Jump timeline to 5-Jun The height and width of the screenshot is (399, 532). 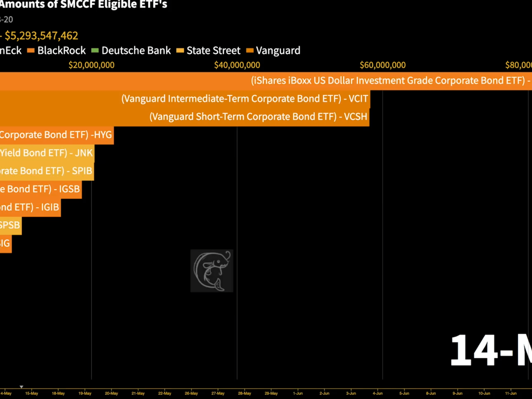click(x=404, y=393)
